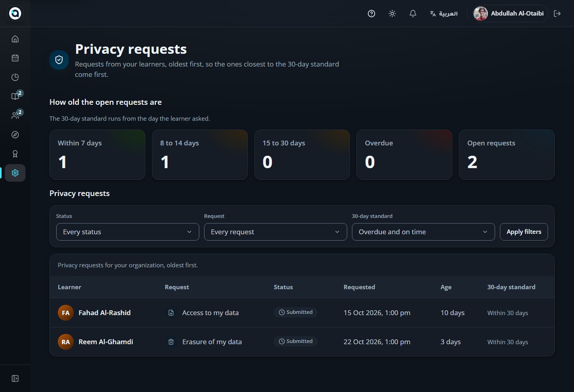This screenshot has width=574, height=392.
Task: Click the sign out icon
Action: 557,14
